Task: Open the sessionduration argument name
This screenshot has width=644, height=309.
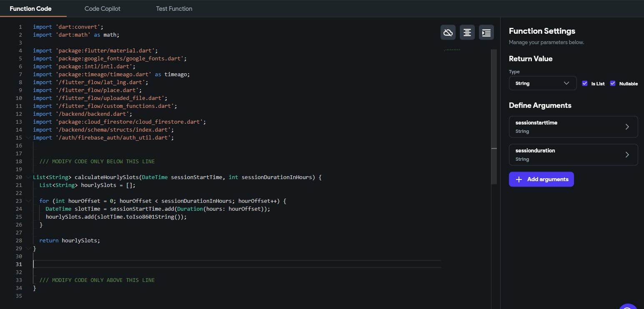Action: pos(535,151)
